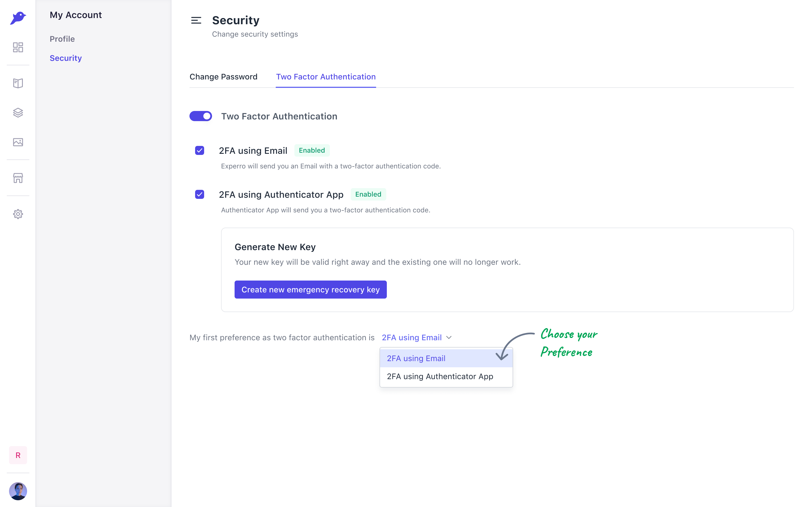812x507 pixels.
Task: Click the Experro bird logo
Action: pos(18,18)
